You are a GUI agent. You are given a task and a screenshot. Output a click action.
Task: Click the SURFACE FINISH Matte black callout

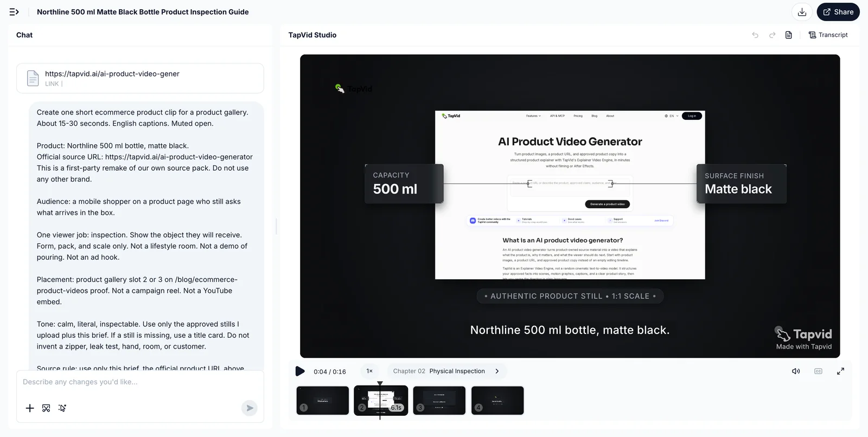[x=742, y=184]
